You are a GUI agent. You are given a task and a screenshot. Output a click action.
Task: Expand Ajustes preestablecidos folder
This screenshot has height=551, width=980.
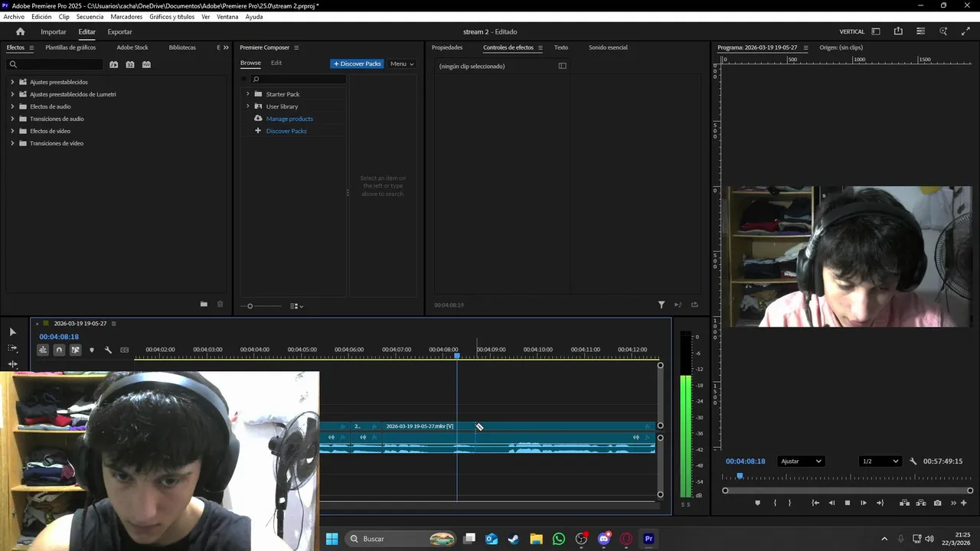point(12,82)
